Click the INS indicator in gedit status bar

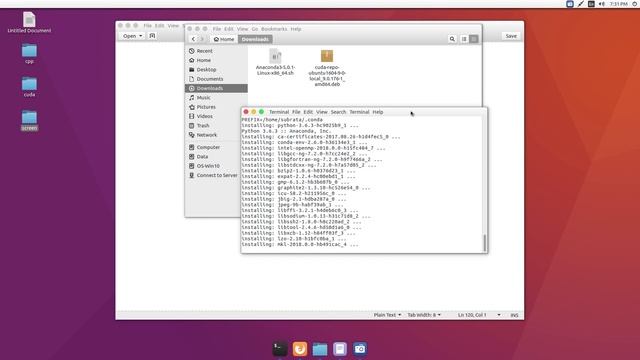(x=514, y=315)
